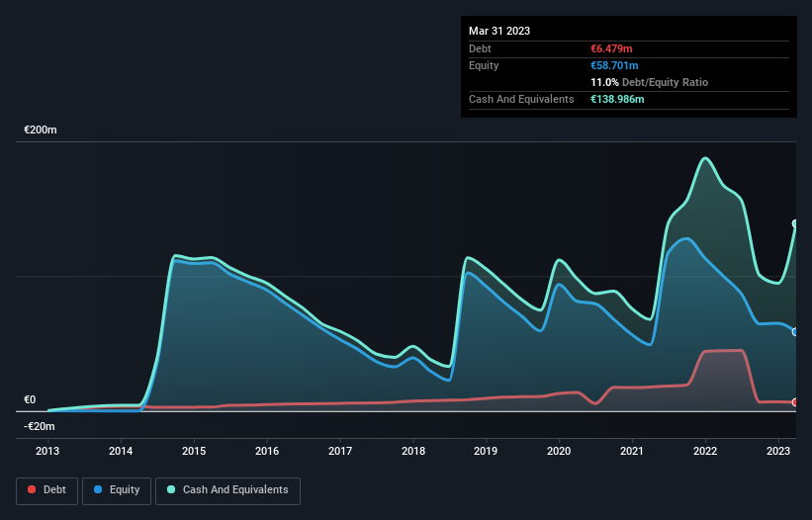Click the blue dot in Equity legend
Screen dimensions: 812x520
(98, 489)
